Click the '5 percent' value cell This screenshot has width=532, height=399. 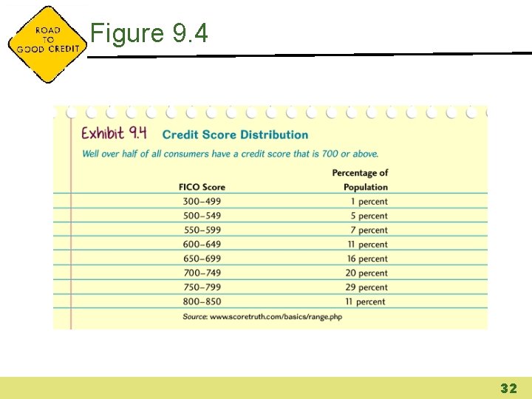pos(369,216)
